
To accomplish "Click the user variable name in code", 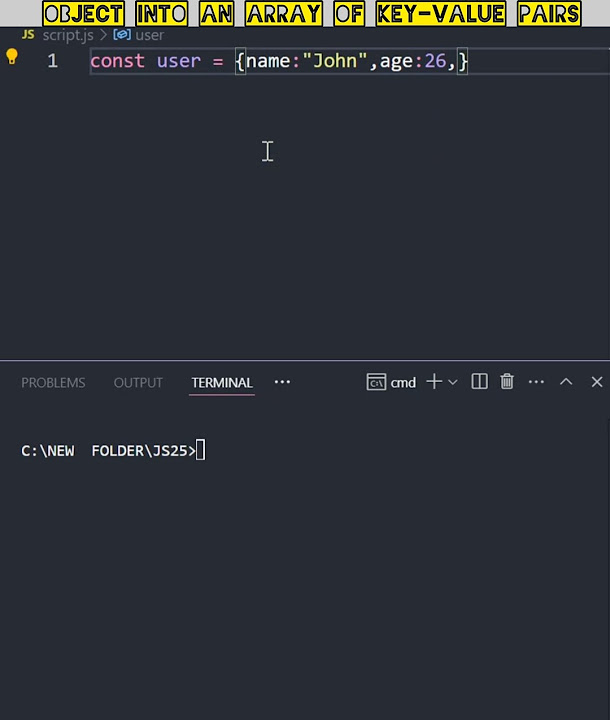I will (179, 61).
